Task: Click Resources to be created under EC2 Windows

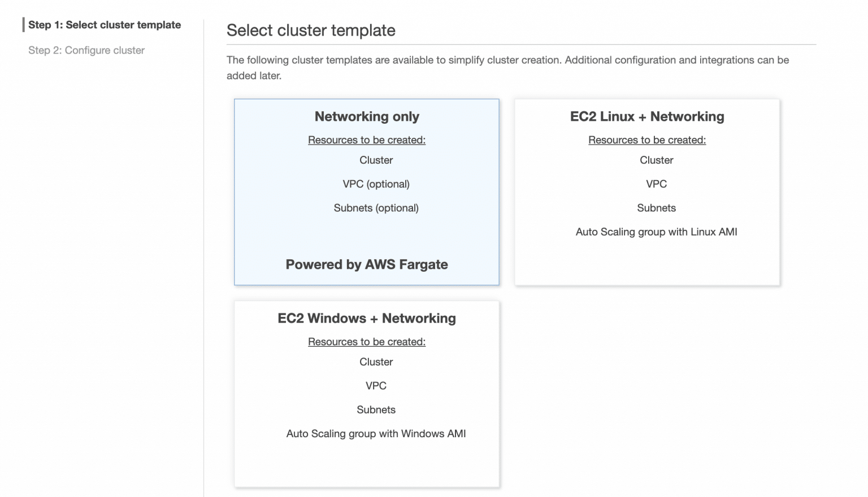Action: 366,342
